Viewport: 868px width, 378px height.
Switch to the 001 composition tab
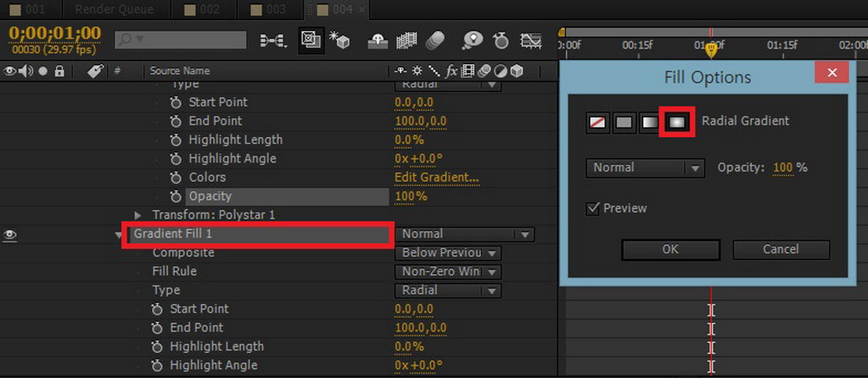pos(29,10)
